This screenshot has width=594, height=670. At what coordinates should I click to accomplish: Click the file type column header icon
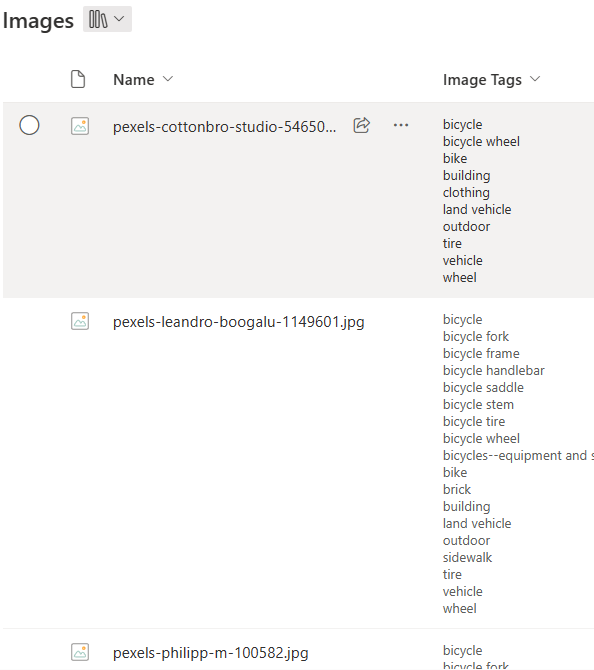pyautogui.click(x=78, y=79)
